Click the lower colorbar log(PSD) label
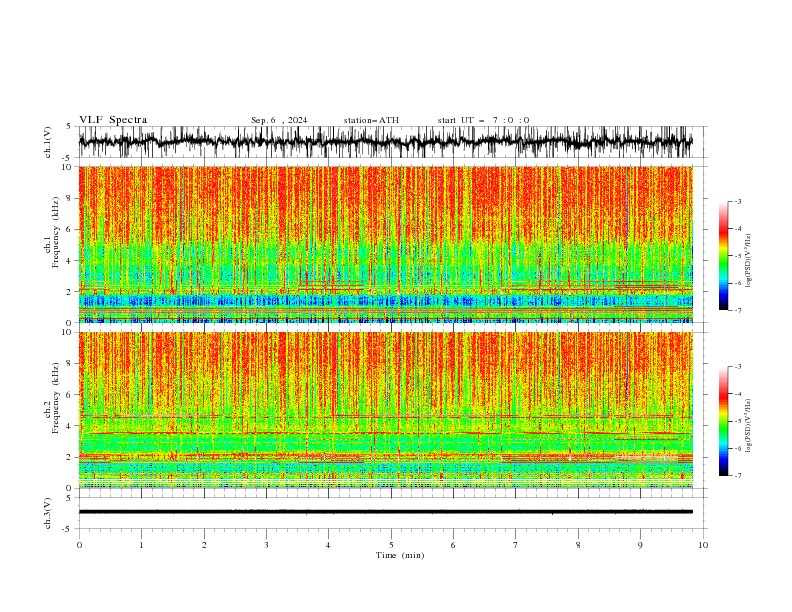 tap(749, 425)
